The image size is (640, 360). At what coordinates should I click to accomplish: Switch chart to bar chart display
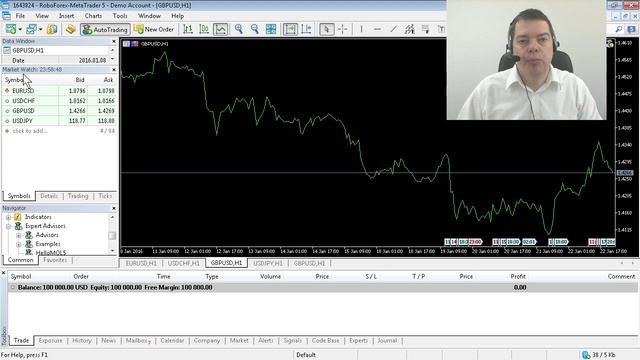click(x=188, y=29)
